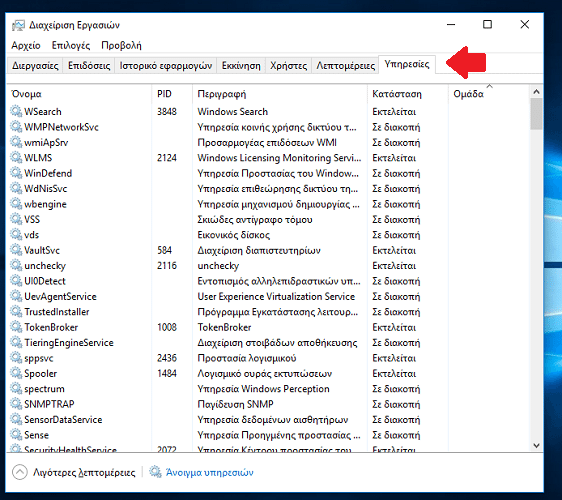Click the gear icon beside TrustedInstaller

click(x=16, y=312)
